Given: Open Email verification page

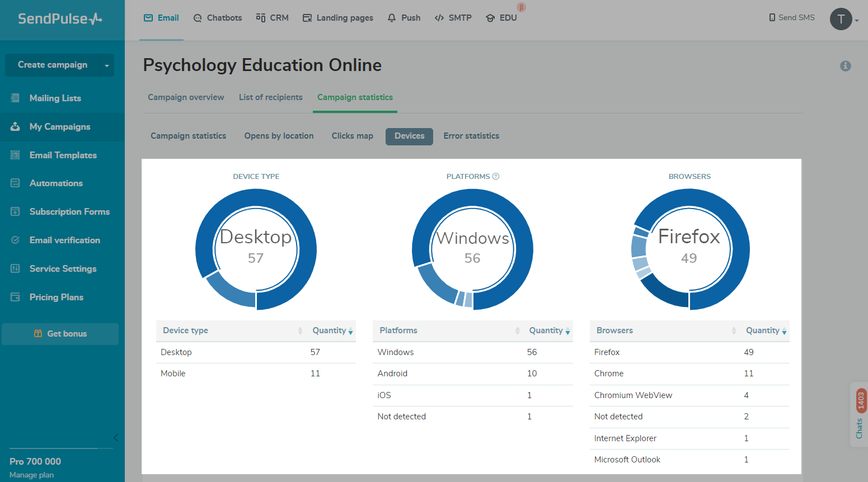Looking at the screenshot, I should point(64,240).
